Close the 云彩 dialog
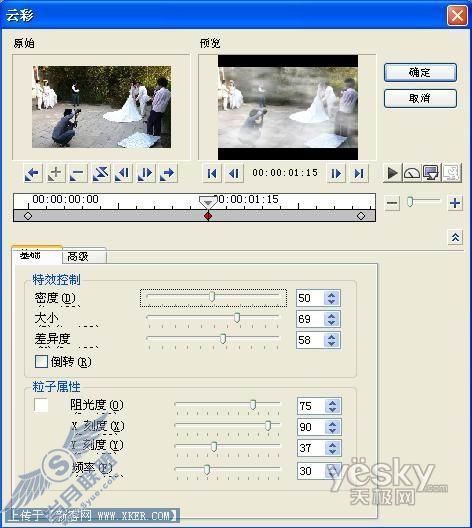472x528 pixels. (x=457, y=15)
